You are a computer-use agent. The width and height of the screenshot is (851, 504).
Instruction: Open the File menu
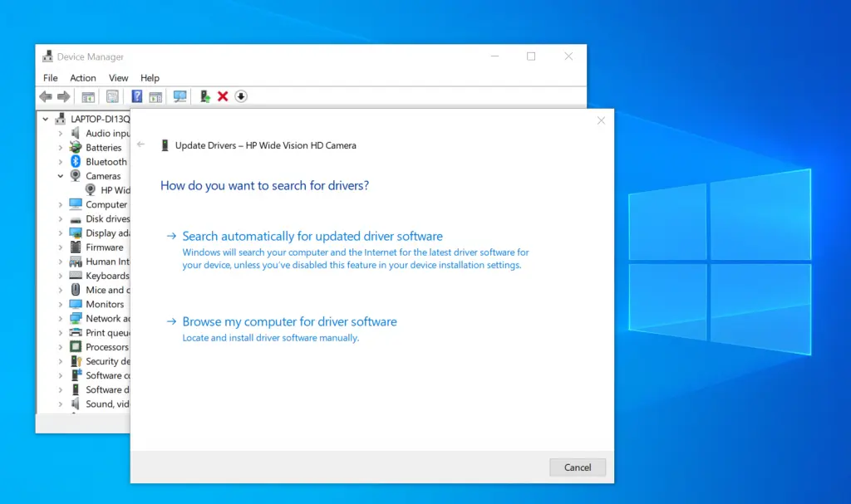tap(51, 78)
